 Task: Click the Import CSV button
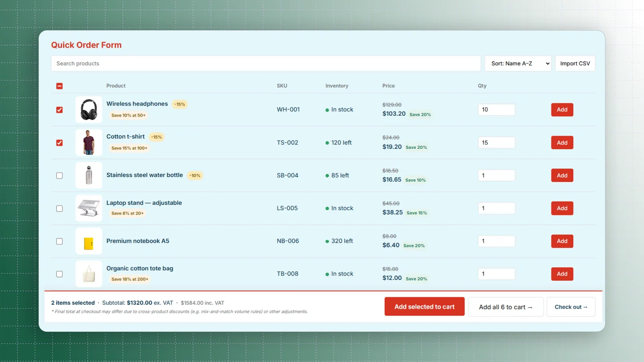pos(575,63)
